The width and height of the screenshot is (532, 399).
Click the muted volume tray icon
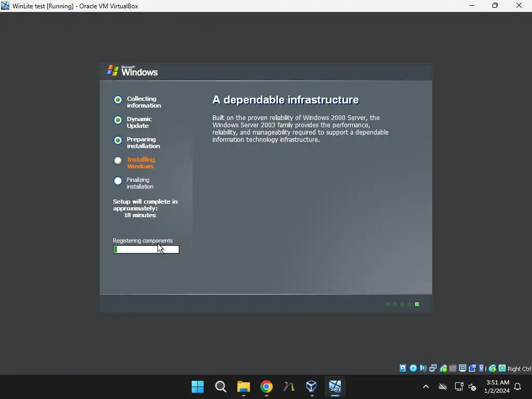pyautogui.click(x=472, y=387)
